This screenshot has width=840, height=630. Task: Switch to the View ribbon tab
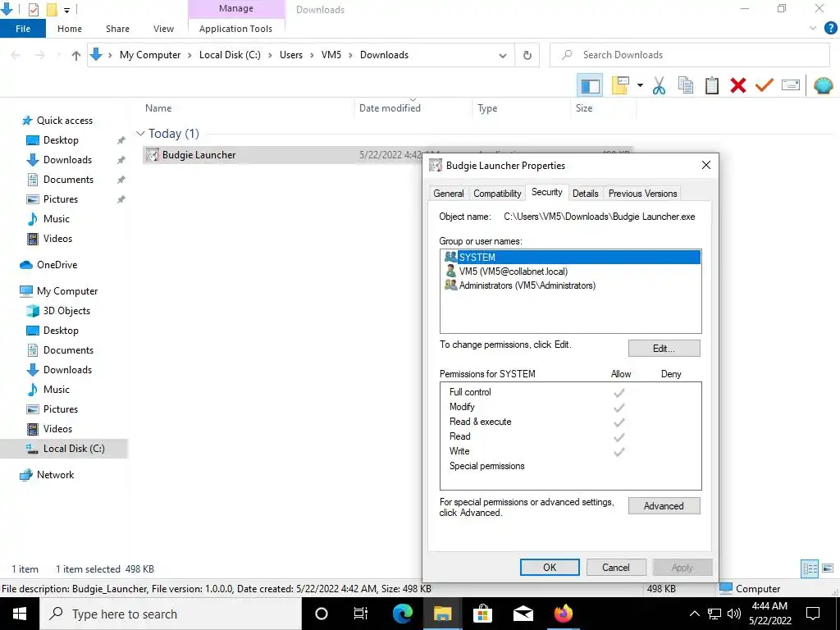(x=163, y=29)
